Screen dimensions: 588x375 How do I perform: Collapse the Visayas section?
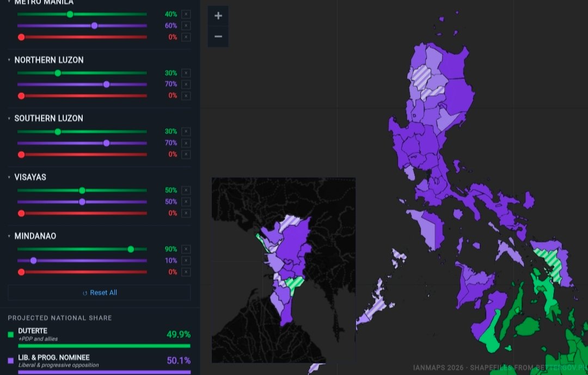point(9,177)
